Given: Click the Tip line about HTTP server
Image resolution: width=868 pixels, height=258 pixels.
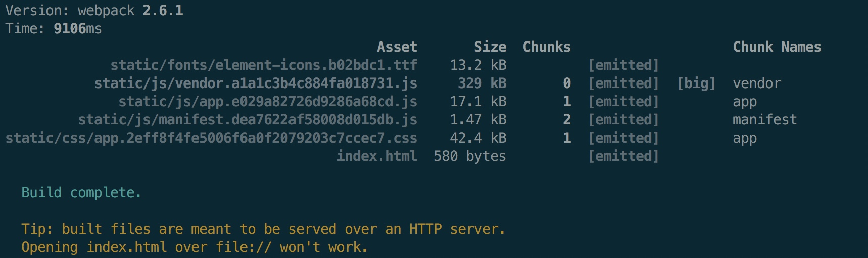Looking at the screenshot, I should pos(263,229).
